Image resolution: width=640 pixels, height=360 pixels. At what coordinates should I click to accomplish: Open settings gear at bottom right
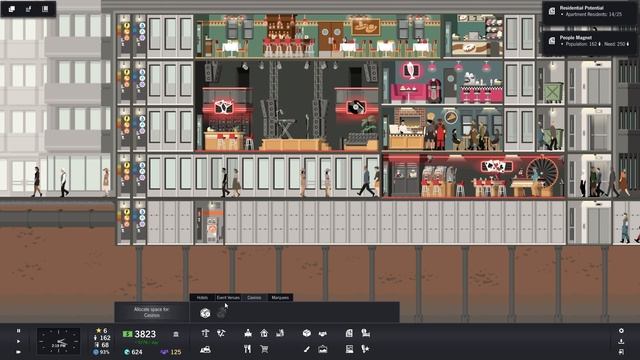pos(621,331)
